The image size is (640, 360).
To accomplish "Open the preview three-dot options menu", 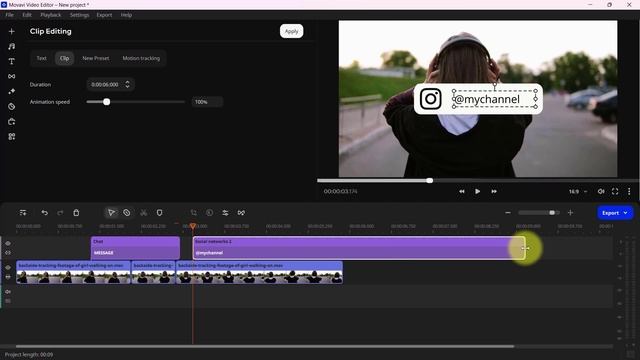I will pos(629,191).
